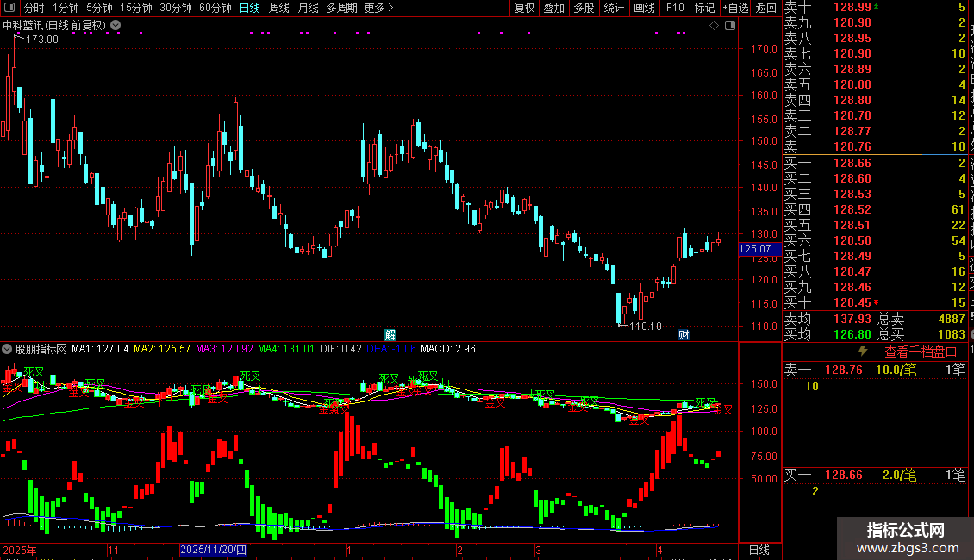This screenshot has height=560, width=974.
Task: Click 卖十 price 128.99
Action: 852,8
